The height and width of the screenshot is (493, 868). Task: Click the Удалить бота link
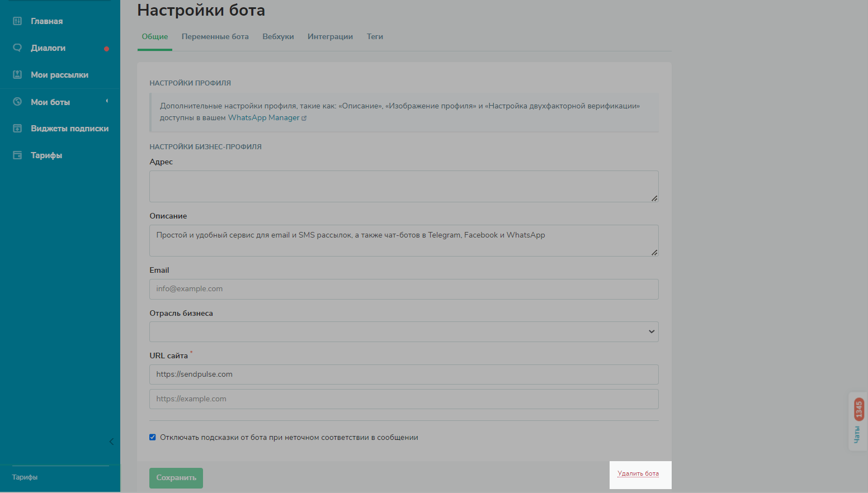click(638, 473)
